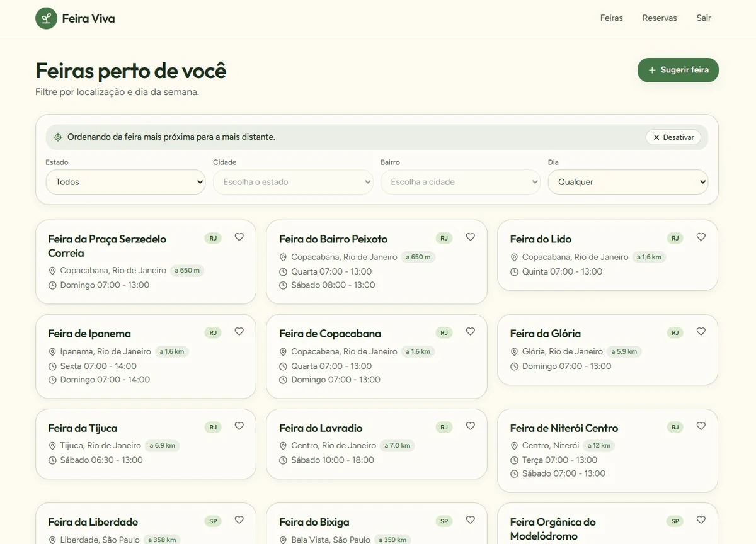Image resolution: width=756 pixels, height=544 pixels.
Task: Click map pin icon on Feira do Lido
Action: (514, 258)
